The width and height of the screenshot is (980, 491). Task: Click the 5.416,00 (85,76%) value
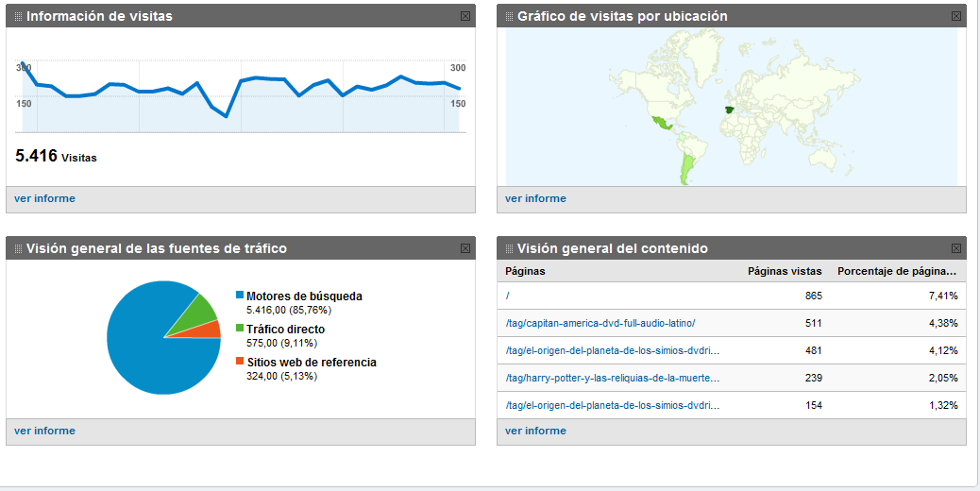click(289, 310)
